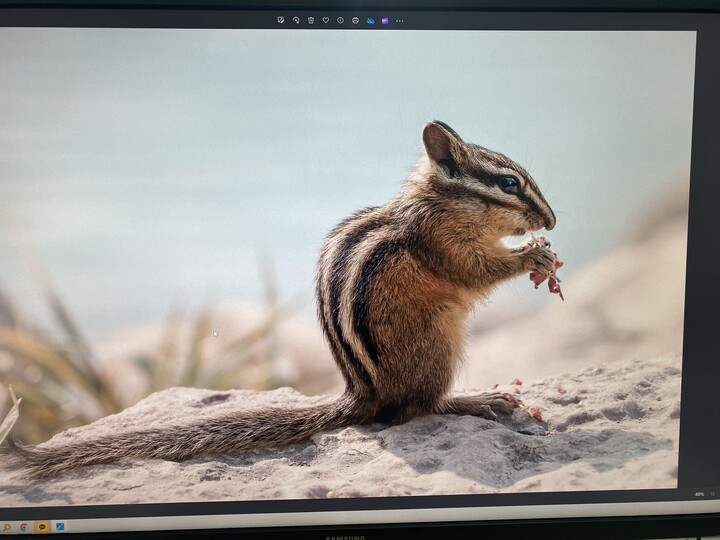Delete the photo with the trash icon
The image size is (720, 540).
[x=311, y=20]
